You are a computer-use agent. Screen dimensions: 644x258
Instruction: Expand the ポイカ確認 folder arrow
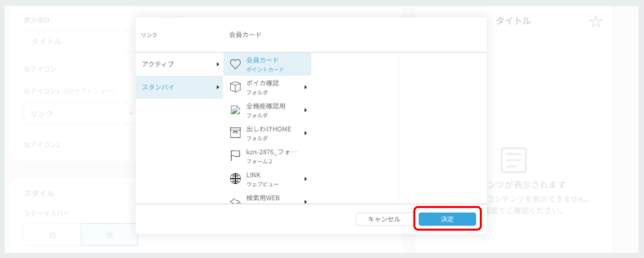click(x=305, y=87)
